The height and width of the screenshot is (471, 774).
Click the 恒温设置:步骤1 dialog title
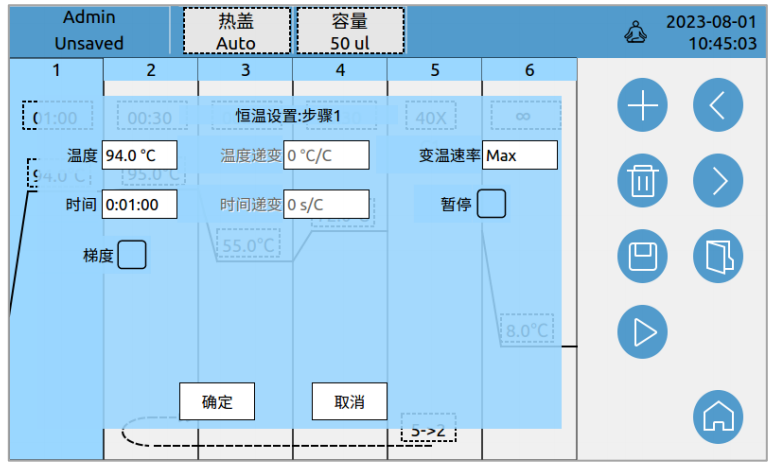coord(288,116)
